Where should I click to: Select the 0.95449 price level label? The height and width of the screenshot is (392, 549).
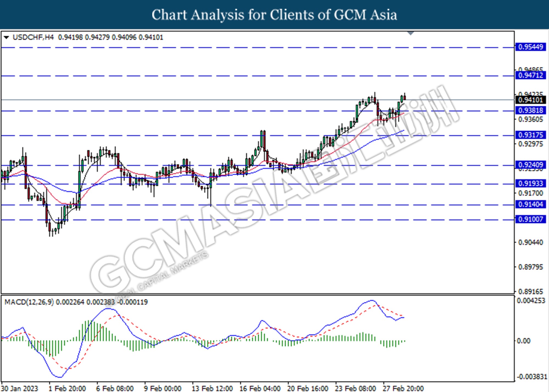[530, 47]
